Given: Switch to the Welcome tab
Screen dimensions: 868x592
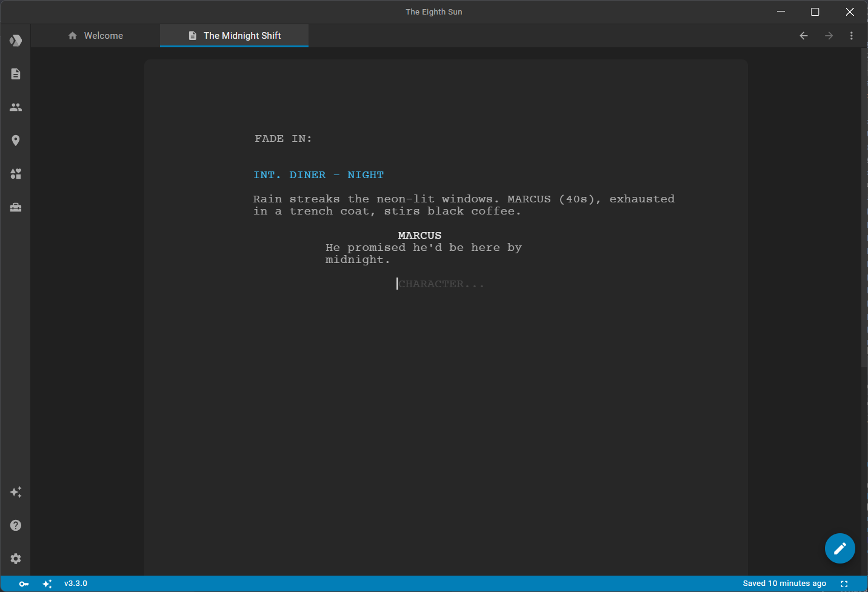Looking at the screenshot, I should coord(96,36).
